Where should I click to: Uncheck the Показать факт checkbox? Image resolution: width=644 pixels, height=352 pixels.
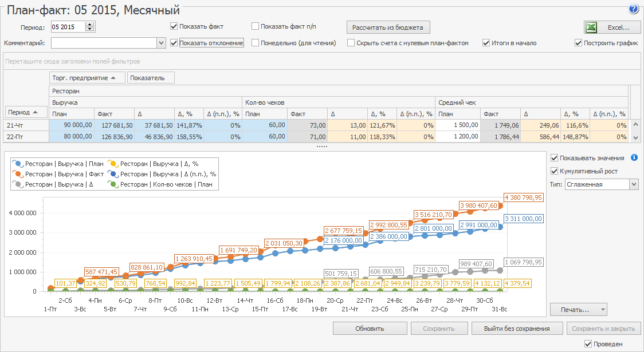click(174, 26)
